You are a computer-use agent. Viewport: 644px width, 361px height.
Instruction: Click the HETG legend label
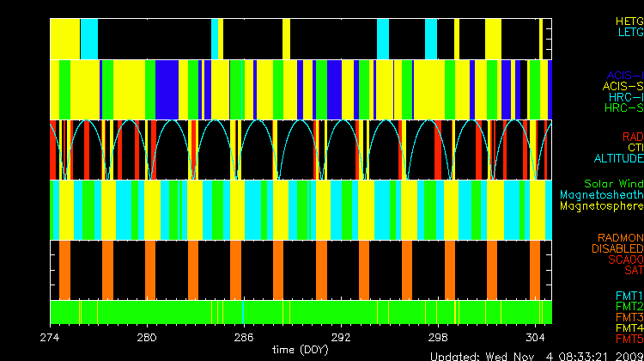click(628, 21)
